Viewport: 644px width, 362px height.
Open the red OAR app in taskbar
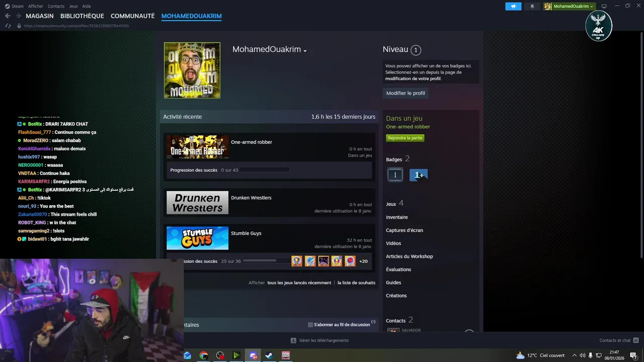[x=286, y=355]
